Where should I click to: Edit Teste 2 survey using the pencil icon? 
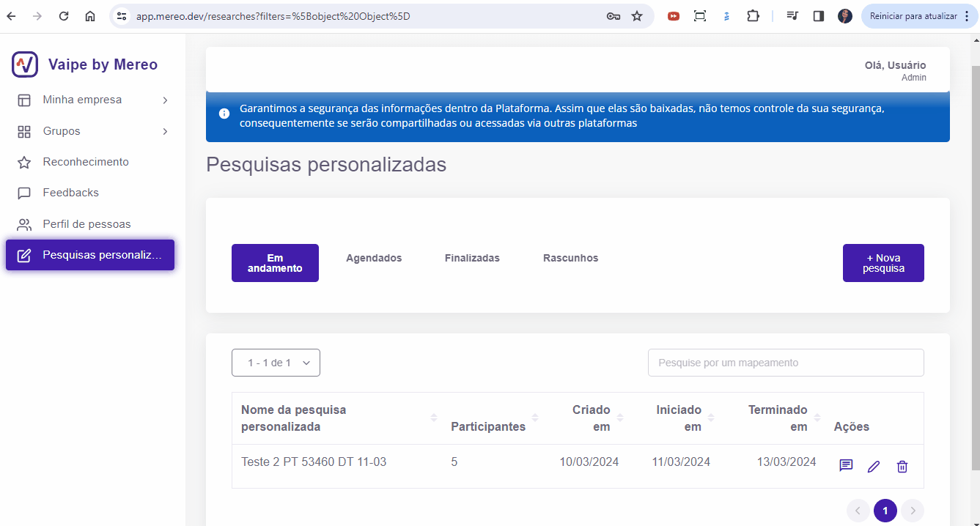pos(873,465)
